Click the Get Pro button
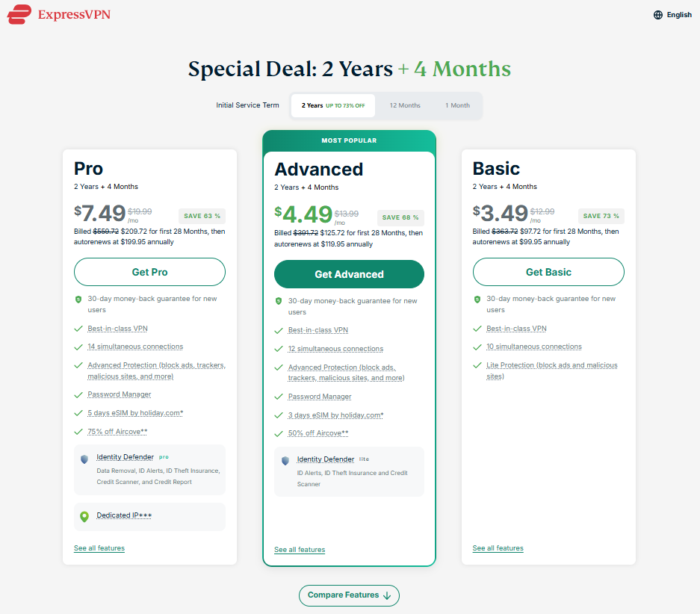 point(149,272)
